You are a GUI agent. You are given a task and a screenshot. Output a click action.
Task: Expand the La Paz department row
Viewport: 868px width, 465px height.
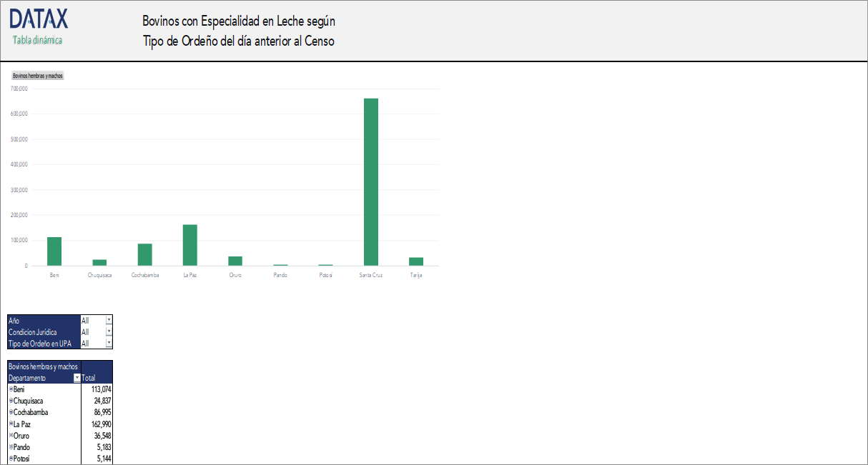coord(10,424)
